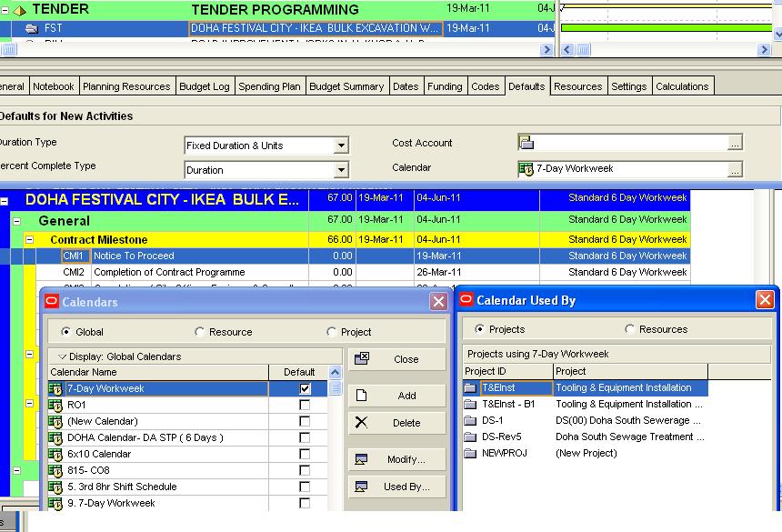Open the Duration Type dropdown

[341, 146]
